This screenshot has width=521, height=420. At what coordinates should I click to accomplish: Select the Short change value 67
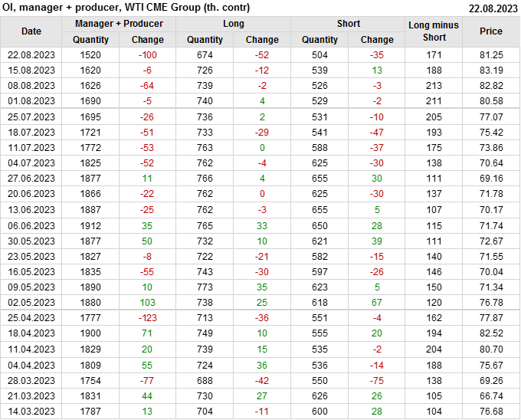[x=377, y=303]
